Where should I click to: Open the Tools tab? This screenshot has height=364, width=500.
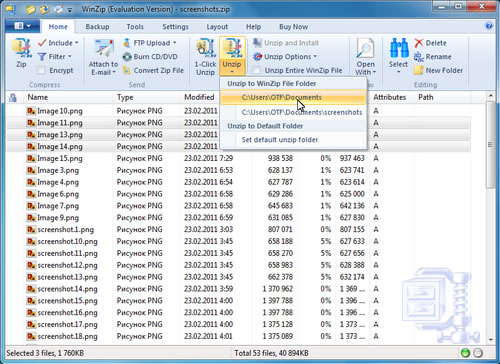point(135,27)
